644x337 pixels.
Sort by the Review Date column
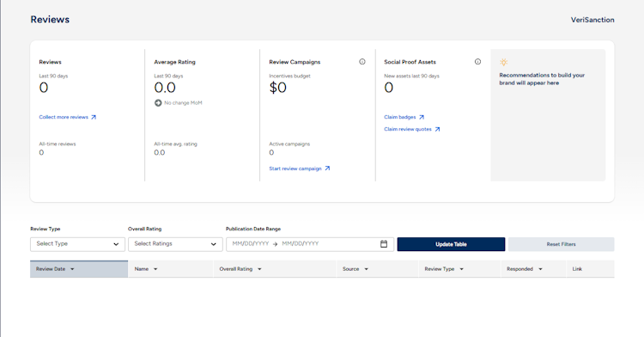(x=79, y=269)
